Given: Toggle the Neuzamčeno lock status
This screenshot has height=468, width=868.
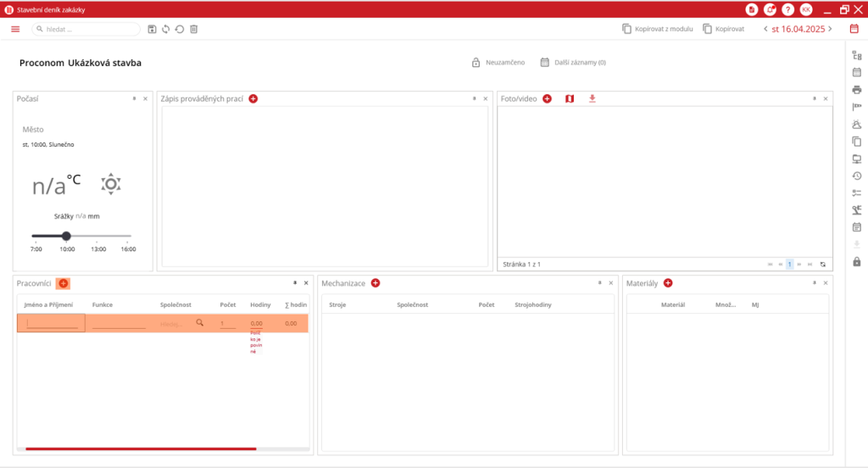Looking at the screenshot, I should [498, 63].
